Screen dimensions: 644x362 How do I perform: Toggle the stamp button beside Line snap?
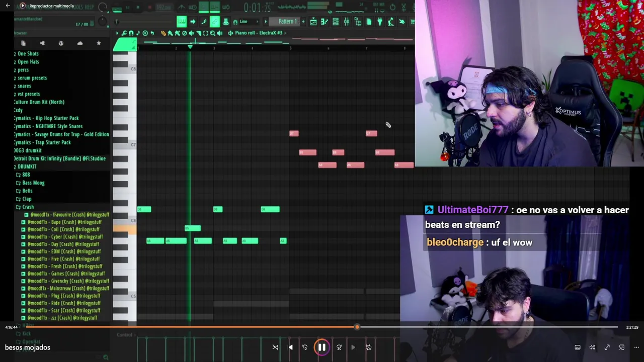226,22
